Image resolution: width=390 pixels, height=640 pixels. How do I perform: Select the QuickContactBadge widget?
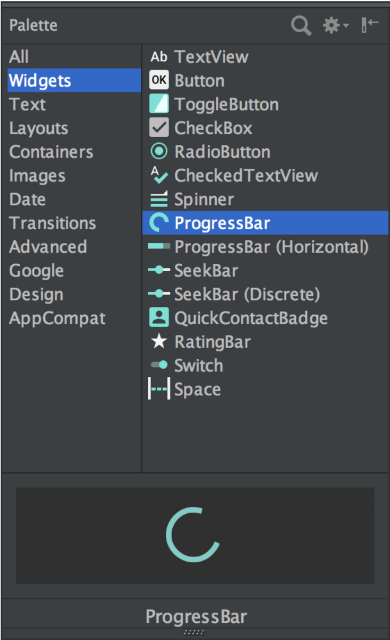(238, 318)
